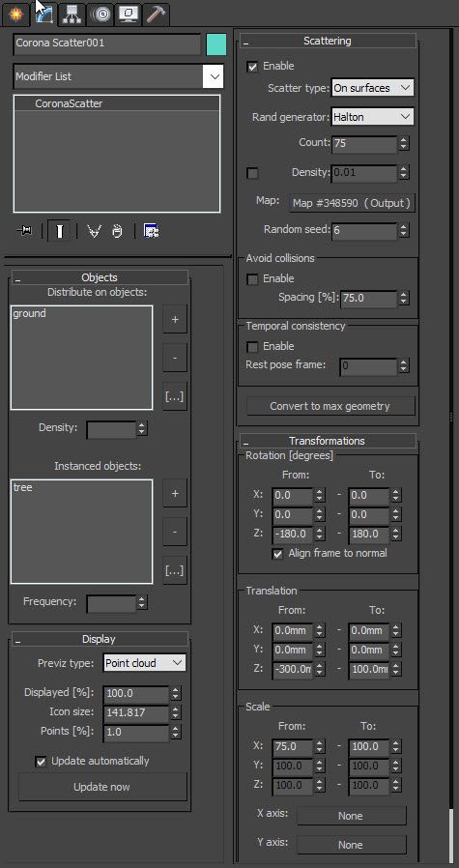This screenshot has width=459, height=868.
Task: Click the Displayed [%] spinner arrows
Action: click(x=176, y=693)
